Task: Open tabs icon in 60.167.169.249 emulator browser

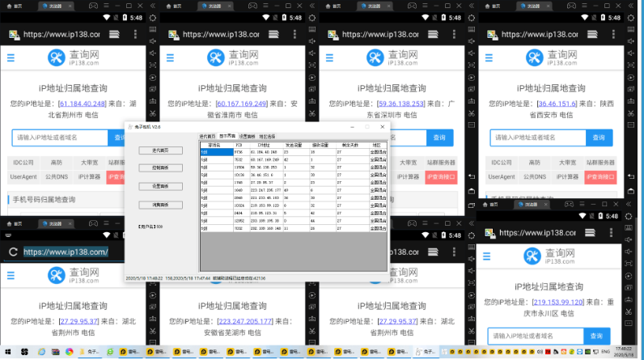Action: coord(273,35)
